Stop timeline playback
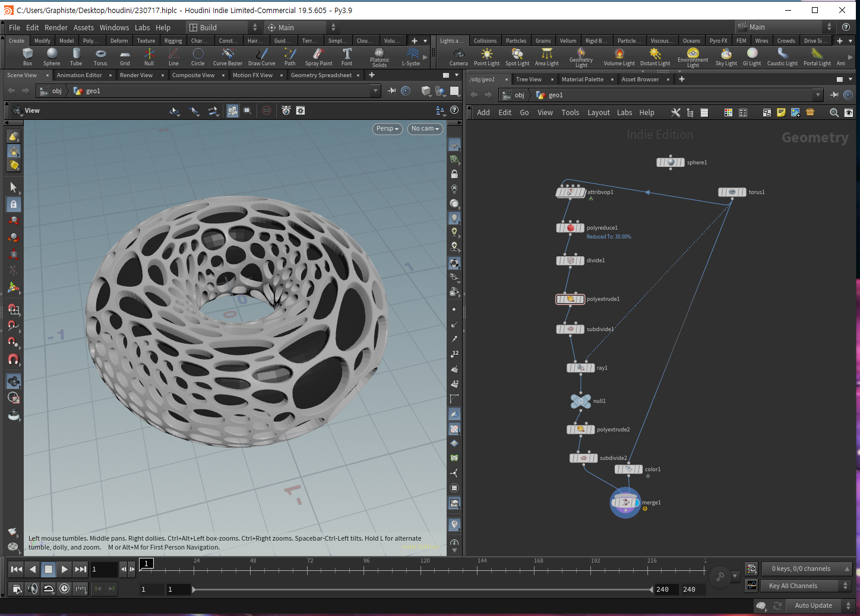This screenshot has height=616, width=860. 49,569
